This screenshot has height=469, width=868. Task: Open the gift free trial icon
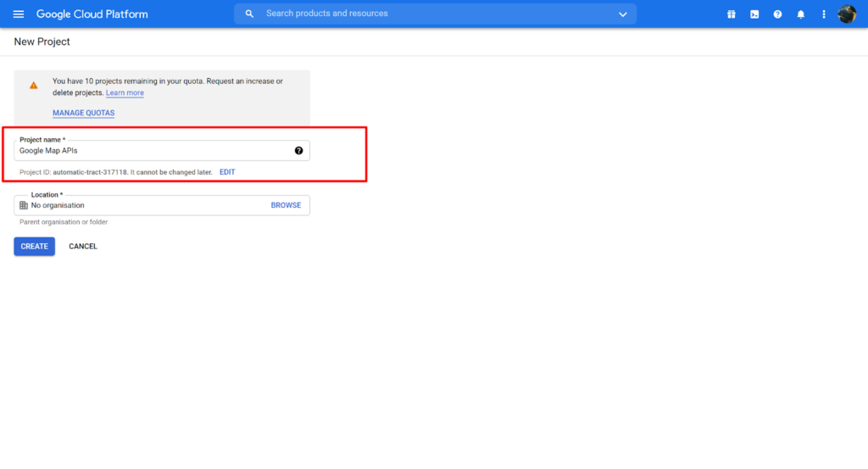(732, 14)
